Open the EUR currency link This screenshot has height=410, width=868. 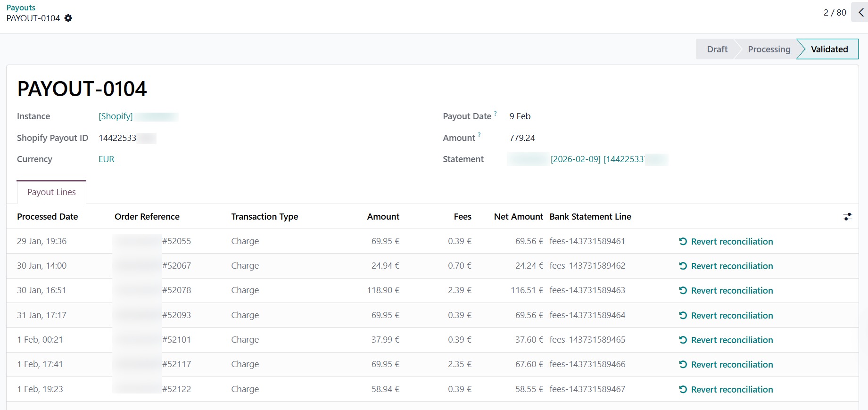(107, 159)
